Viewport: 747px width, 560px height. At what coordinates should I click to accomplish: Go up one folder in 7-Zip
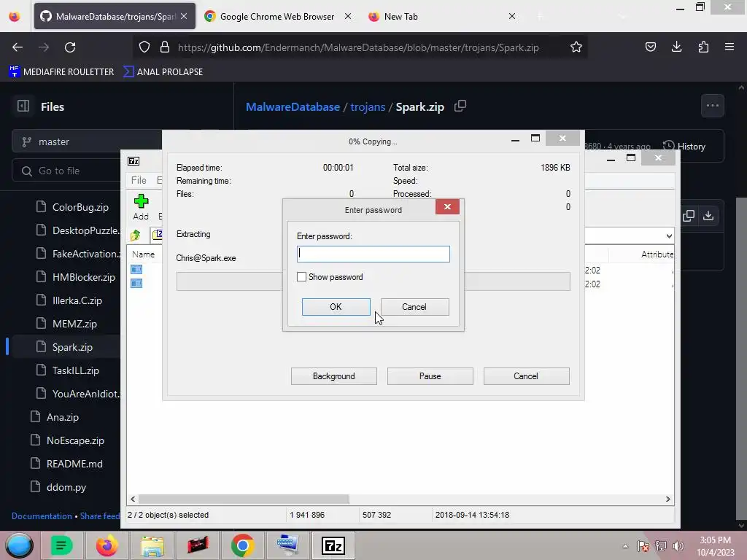(135, 235)
